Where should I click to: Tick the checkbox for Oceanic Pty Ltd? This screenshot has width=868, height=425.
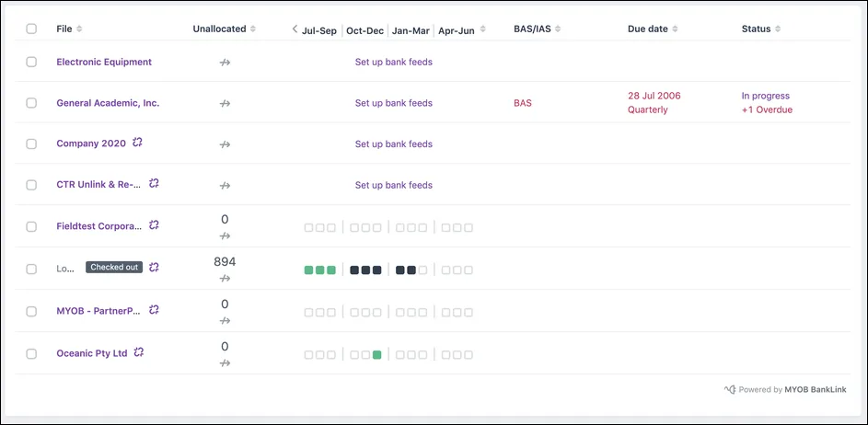31,353
